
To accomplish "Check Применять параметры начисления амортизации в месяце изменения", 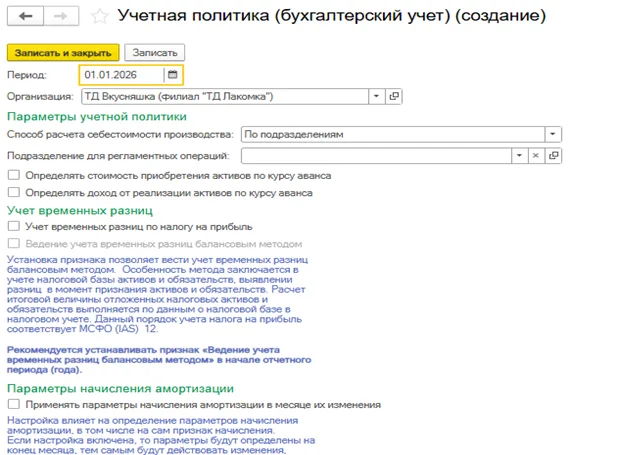I will [x=14, y=404].
